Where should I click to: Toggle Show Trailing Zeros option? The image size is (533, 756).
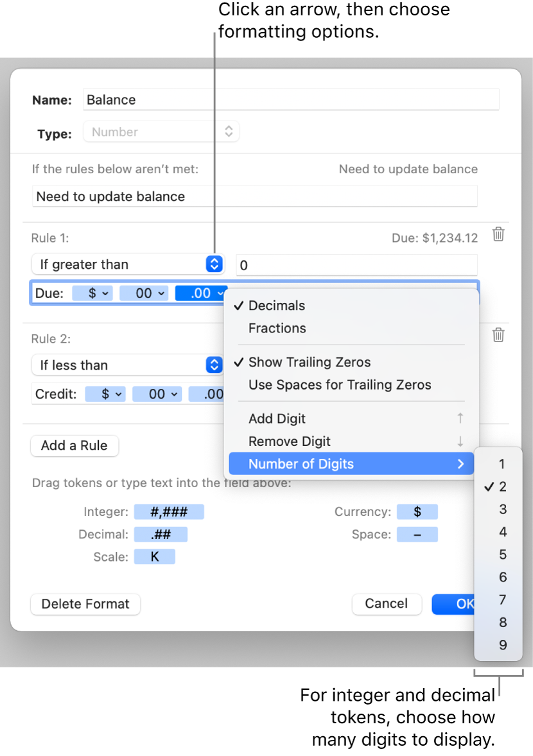[309, 362]
